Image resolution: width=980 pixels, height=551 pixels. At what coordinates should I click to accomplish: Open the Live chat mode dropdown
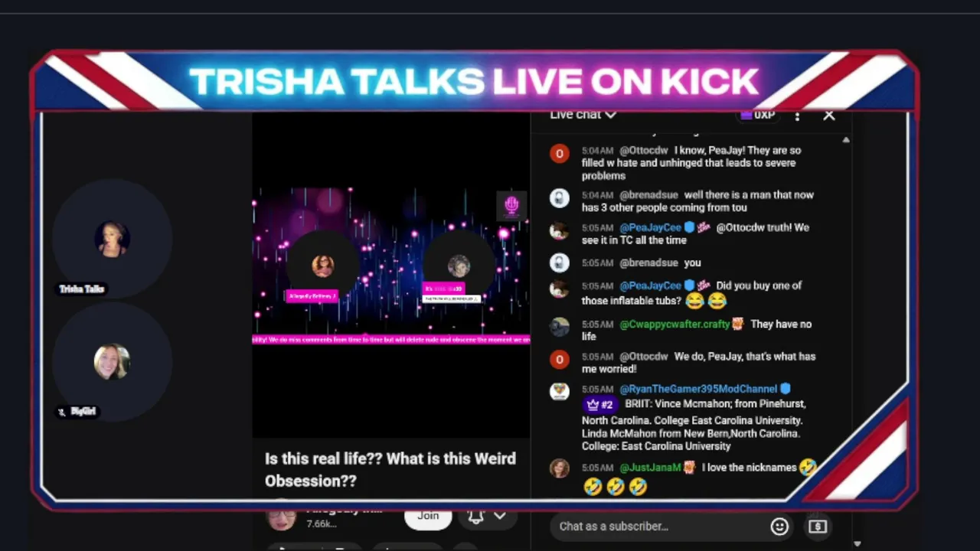(x=583, y=115)
